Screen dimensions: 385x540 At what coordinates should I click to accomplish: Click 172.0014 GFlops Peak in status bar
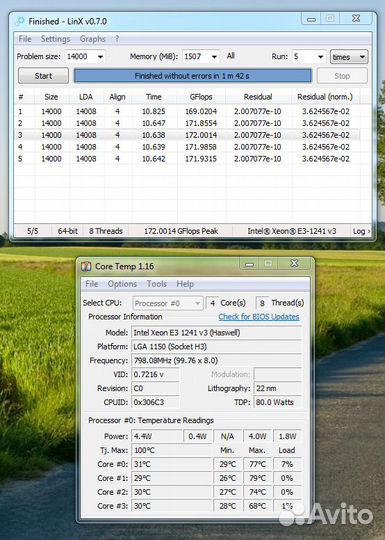(x=181, y=231)
